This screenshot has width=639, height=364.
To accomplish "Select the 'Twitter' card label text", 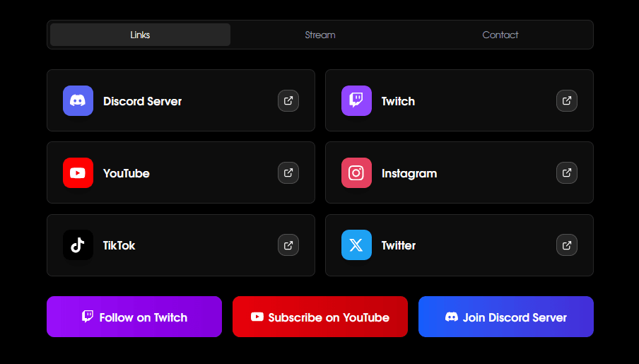I will click(399, 245).
